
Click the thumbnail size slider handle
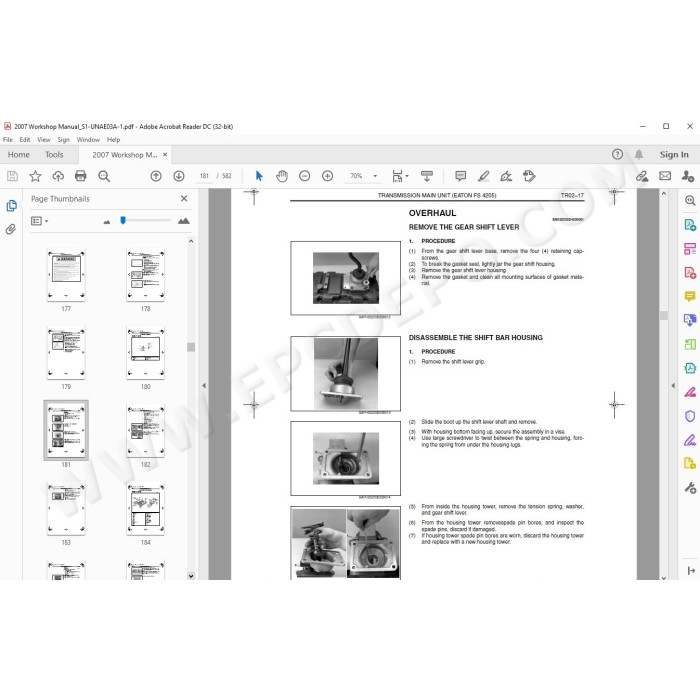[x=123, y=220]
